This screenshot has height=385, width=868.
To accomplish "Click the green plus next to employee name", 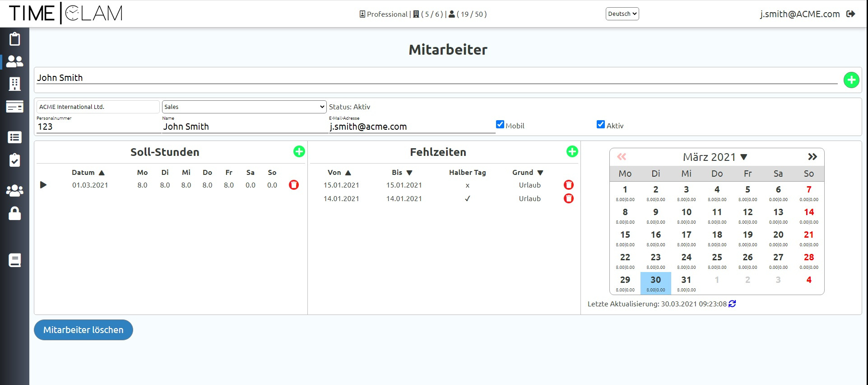I will click(x=851, y=80).
